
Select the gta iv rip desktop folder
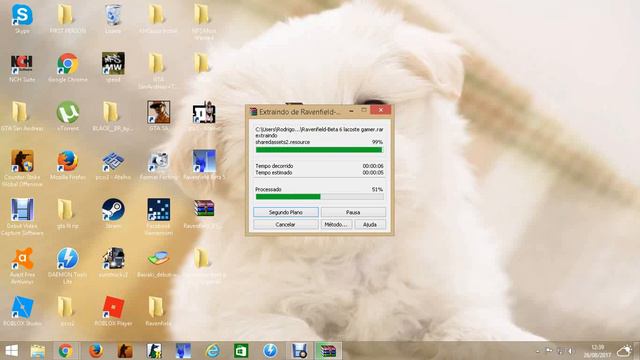[68, 213]
